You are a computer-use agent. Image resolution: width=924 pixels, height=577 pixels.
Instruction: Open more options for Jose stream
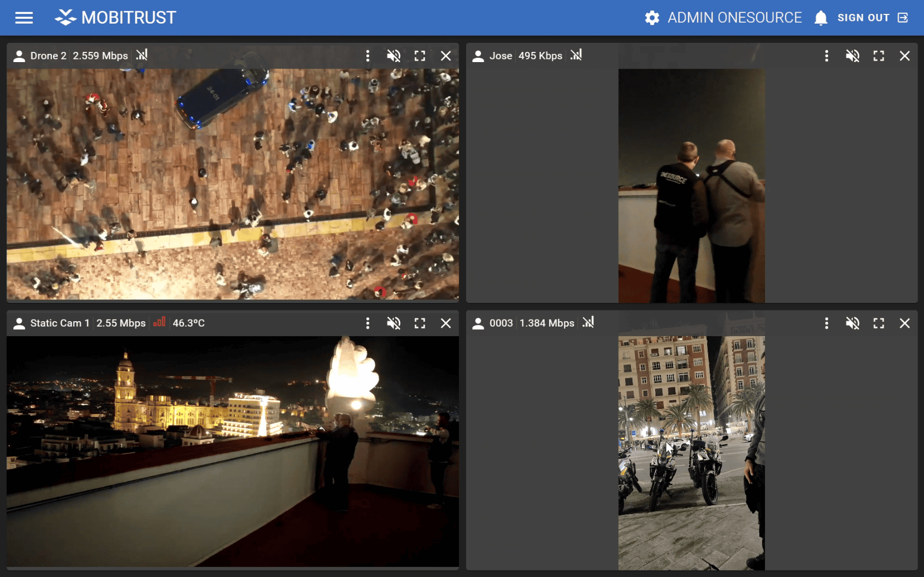coord(827,56)
